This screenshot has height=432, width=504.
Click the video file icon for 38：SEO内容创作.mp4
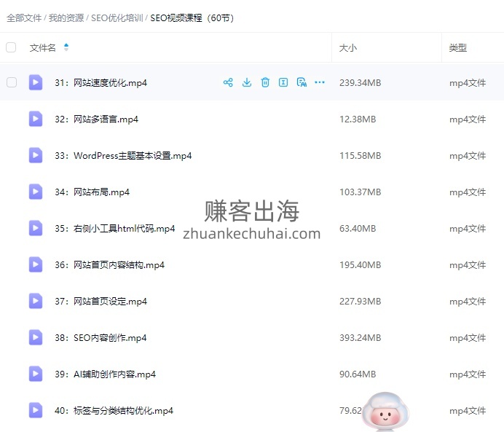(36, 337)
